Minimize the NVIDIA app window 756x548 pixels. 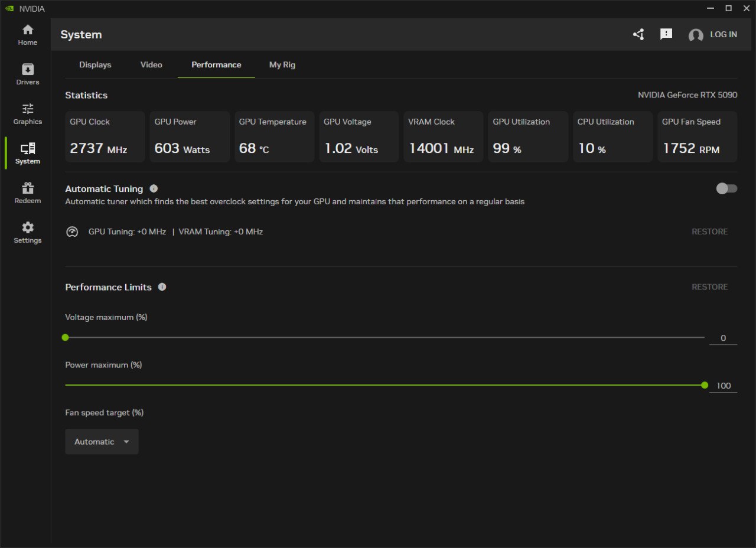pos(709,8)
